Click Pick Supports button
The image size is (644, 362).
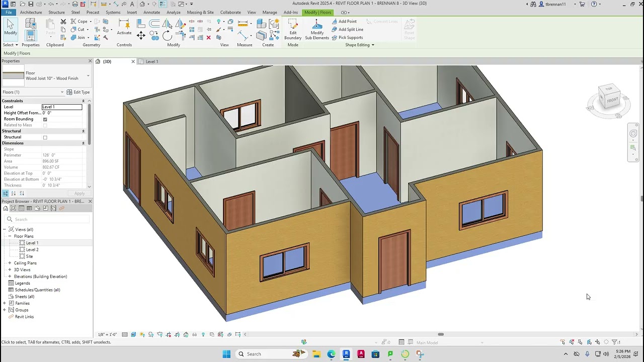point(347,37)
